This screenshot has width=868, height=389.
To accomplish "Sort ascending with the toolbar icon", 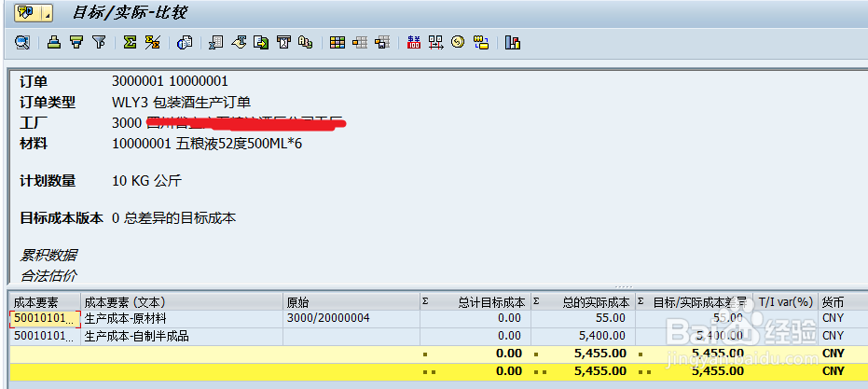I will [54, 42].
